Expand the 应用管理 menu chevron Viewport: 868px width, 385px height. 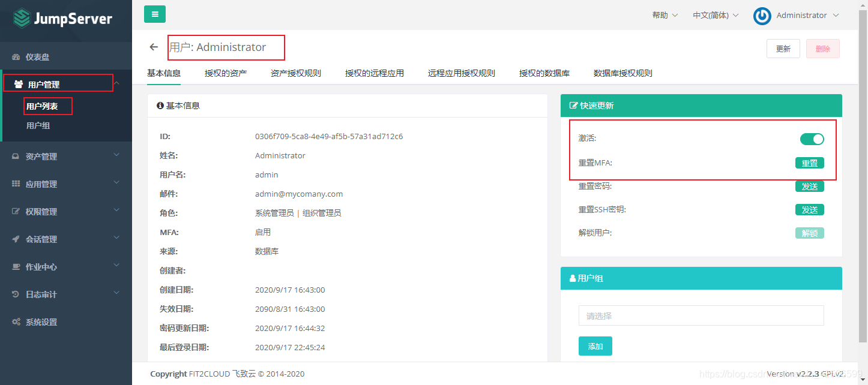pos(117,183)
